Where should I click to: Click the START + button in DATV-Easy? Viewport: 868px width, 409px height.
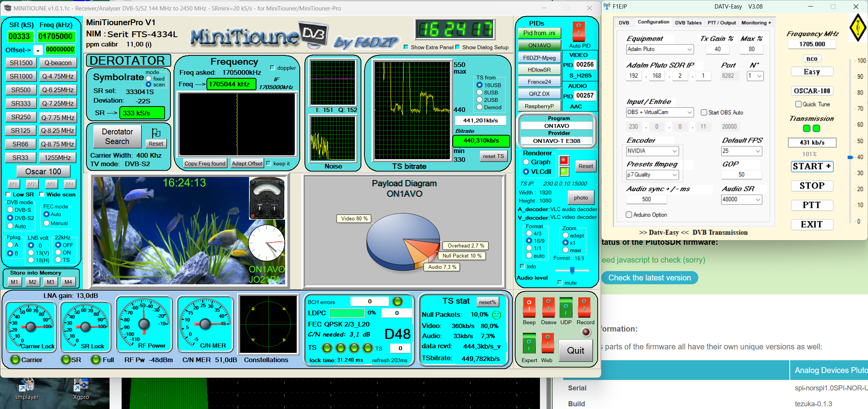(811, 166)
